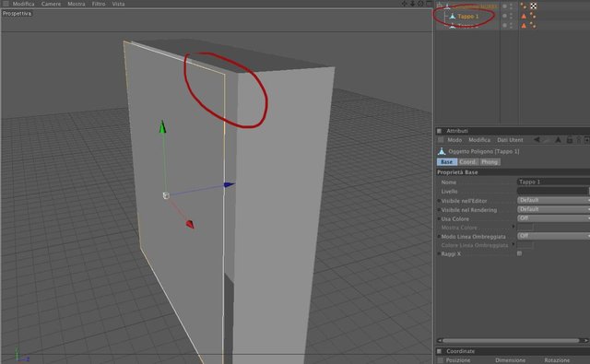Open the Filtro menu

(x=99, y=4)
